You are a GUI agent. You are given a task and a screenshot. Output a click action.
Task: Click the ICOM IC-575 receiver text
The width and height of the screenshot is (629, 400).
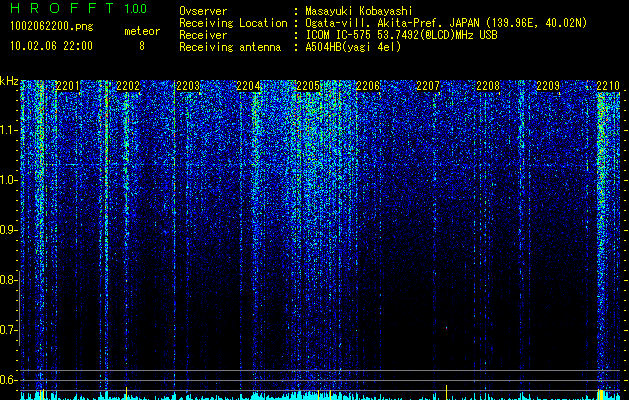[401, 35]
